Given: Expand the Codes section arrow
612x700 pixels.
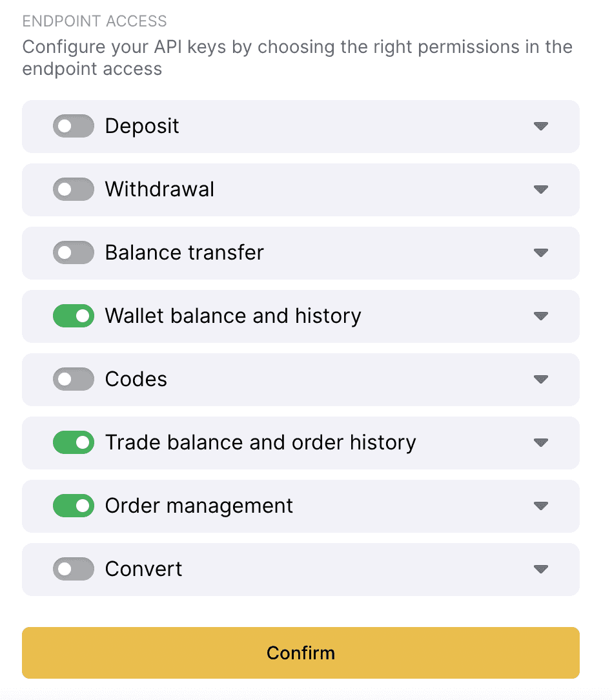Looking at the screenshot, I should (x=540, y=380).
